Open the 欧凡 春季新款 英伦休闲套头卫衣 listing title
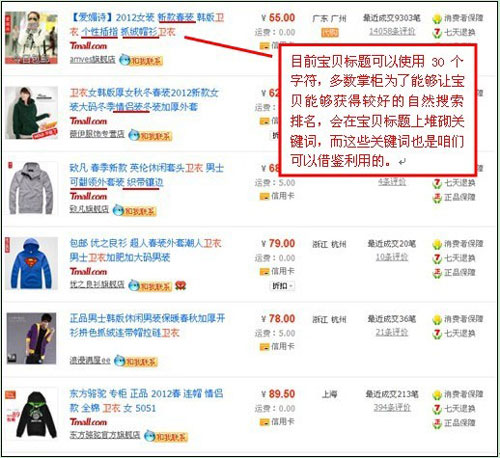Viewport: 500px width, 458px height. 147,175
